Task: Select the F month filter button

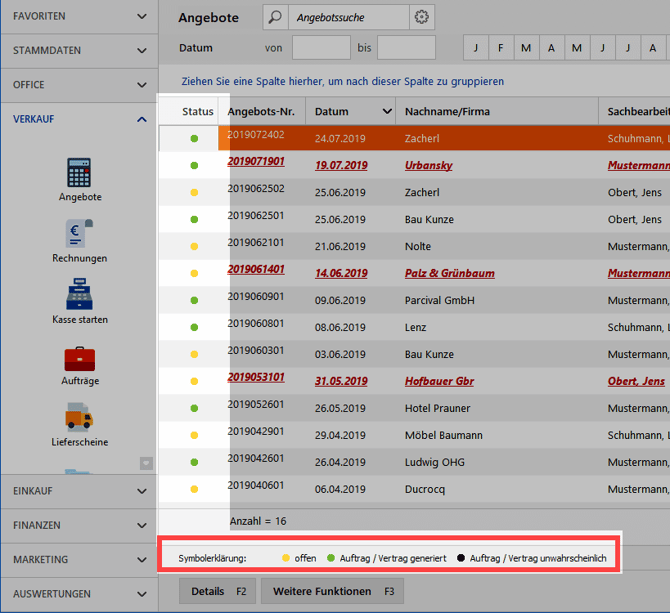Action: 500,48
